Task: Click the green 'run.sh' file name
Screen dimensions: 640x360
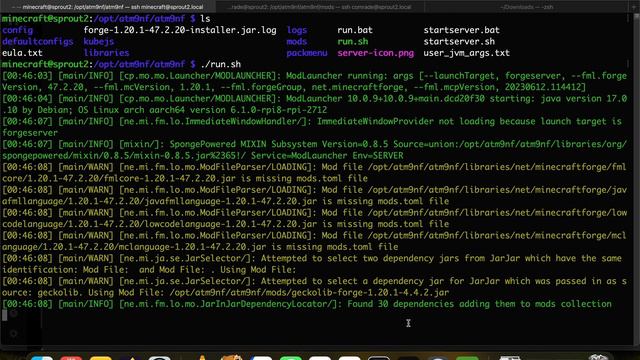Action: [x=353, y=42]
